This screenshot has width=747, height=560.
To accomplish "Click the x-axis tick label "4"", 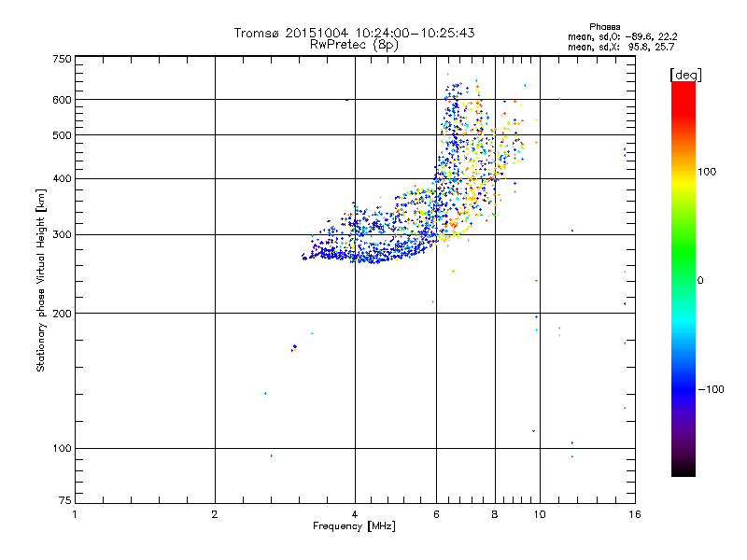I will pos(355,514).
